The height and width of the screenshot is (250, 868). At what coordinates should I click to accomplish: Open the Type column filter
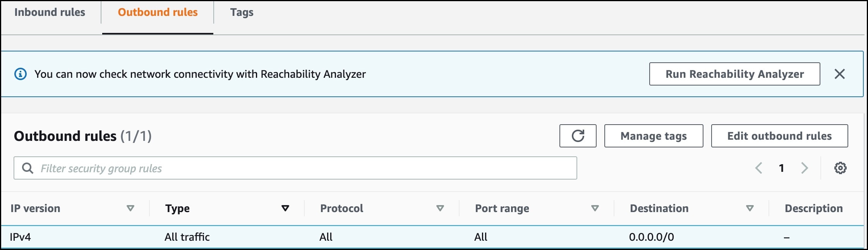285,208
